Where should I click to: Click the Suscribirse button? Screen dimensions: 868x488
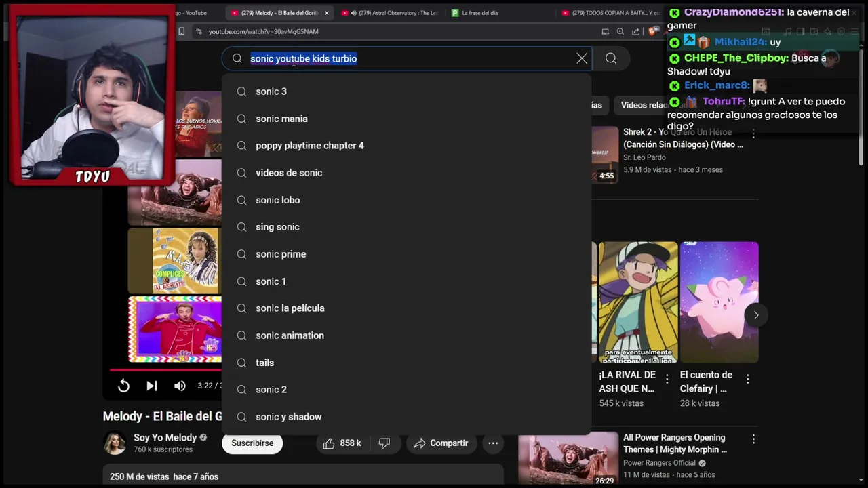tap(252, 443)
